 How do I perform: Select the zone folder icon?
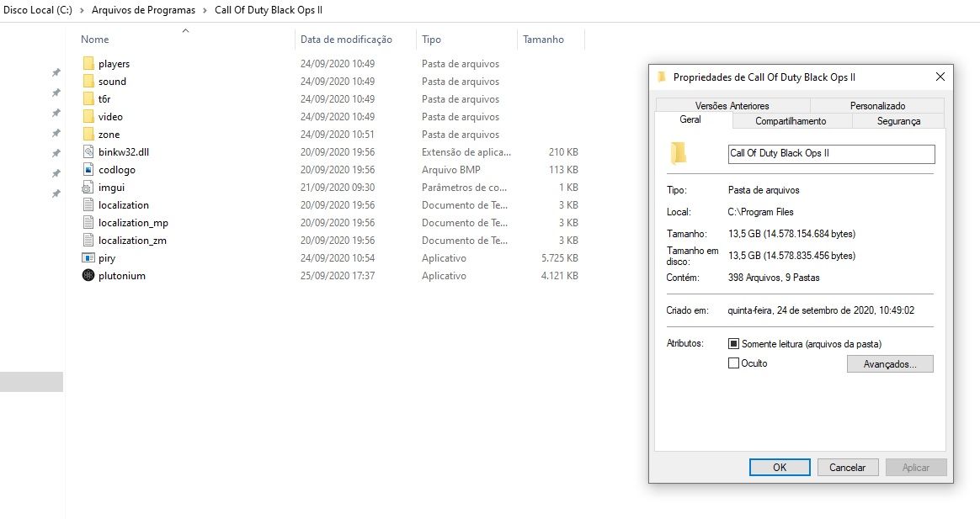88,134
